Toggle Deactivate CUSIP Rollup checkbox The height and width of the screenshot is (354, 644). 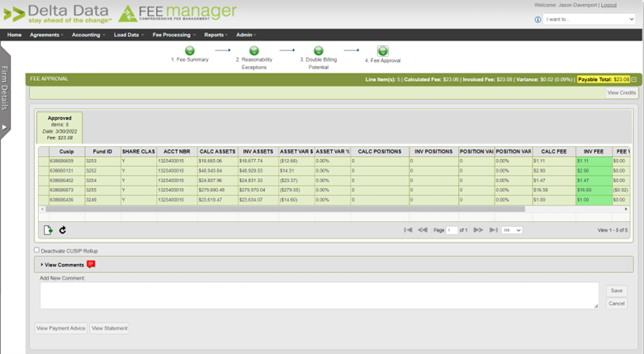click(x=37, y=250)
